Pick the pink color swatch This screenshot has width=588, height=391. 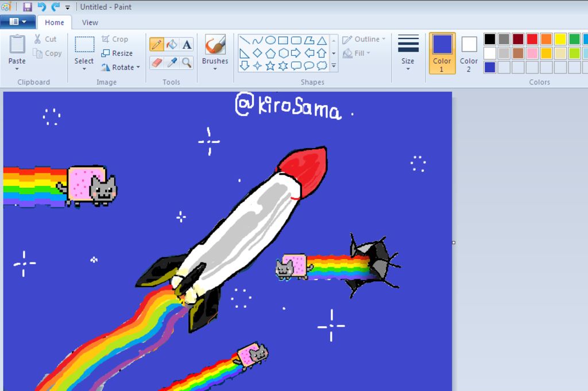532,53
